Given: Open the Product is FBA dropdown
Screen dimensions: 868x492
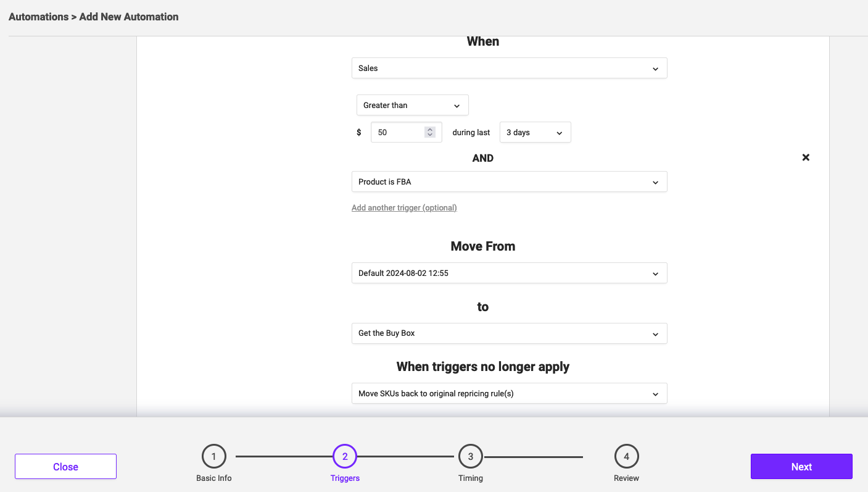Looking at the screenshot, I should point(509,181).
